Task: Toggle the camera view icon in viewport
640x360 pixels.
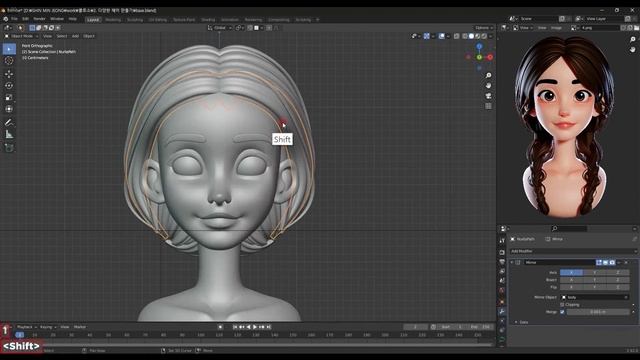Action: pyautogui.click(x=489, y=96)
